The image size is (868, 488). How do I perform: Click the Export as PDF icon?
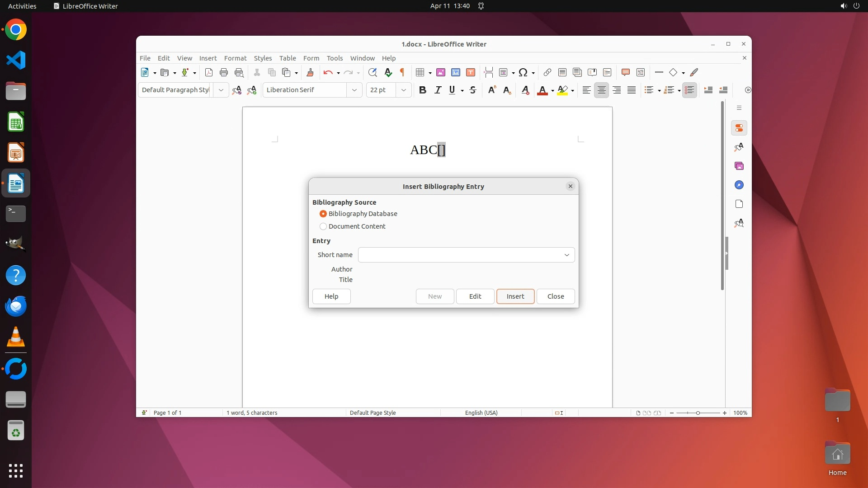coord(208,72)
